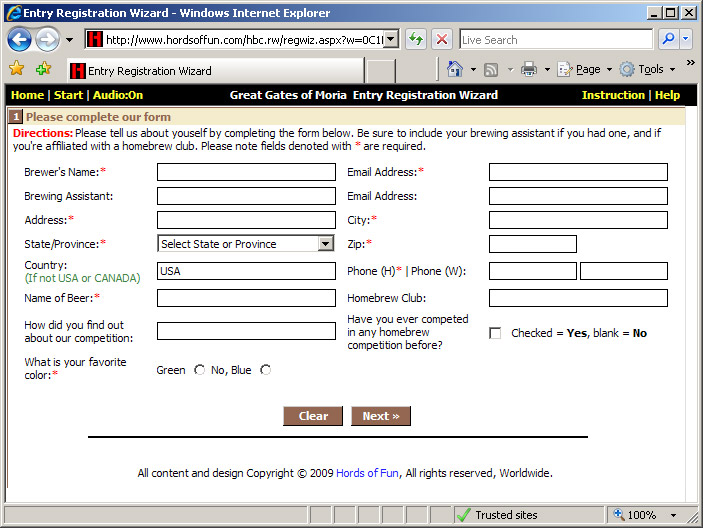Click the Brewer's Name text field
The width and height of the screenshot is (703, 528).
[x=246, y=172]
